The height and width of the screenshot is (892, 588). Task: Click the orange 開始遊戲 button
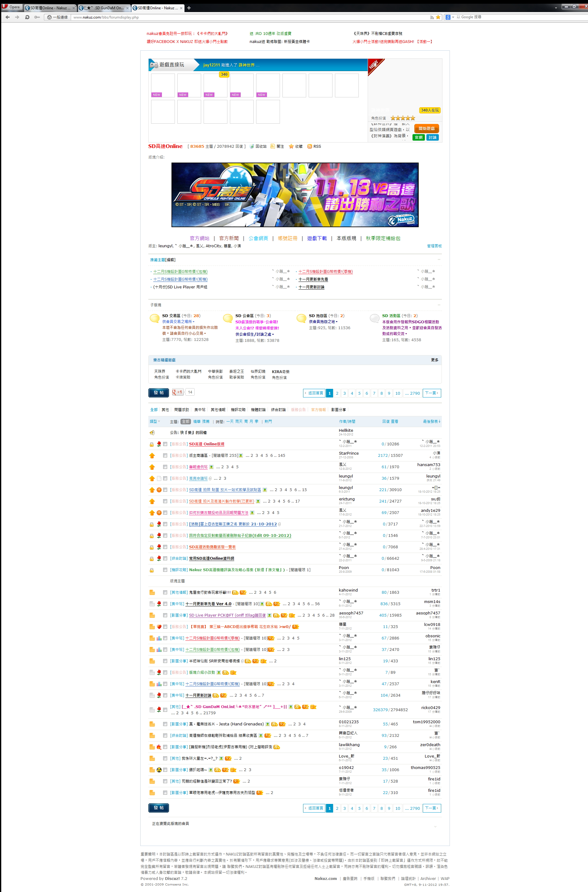click(x=427, y=129)
